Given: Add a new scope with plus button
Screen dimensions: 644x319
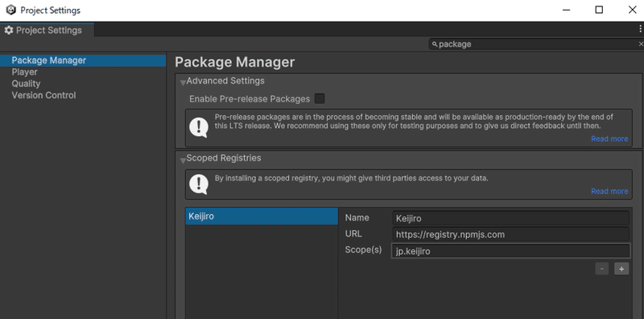Looking at the screenshot, I should pyautogui.click(x=621, y=269).
